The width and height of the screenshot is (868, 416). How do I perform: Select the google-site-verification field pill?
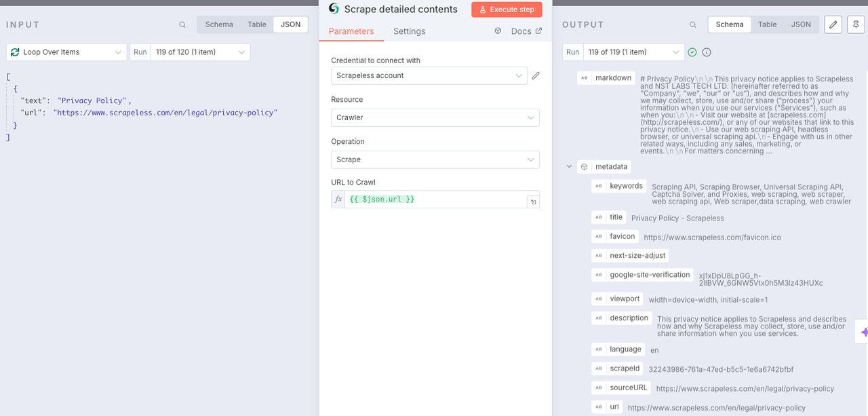coord(642,275)
